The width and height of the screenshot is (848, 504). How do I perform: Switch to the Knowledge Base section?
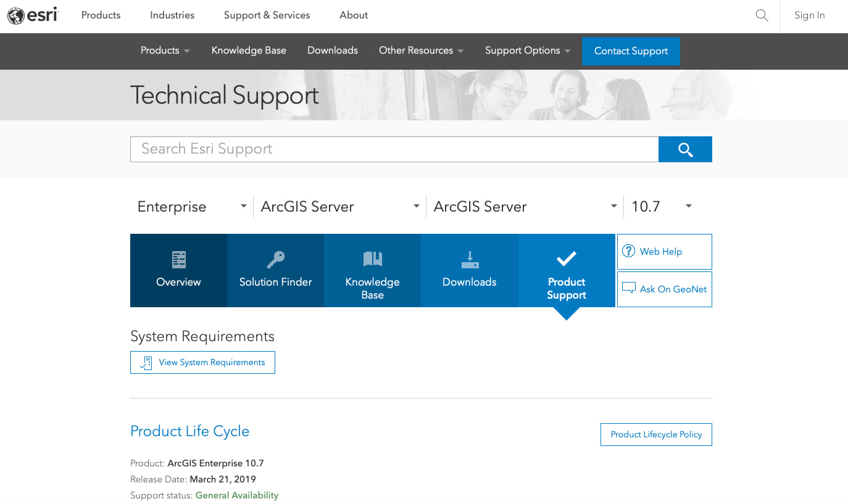[x=249, y=51]
